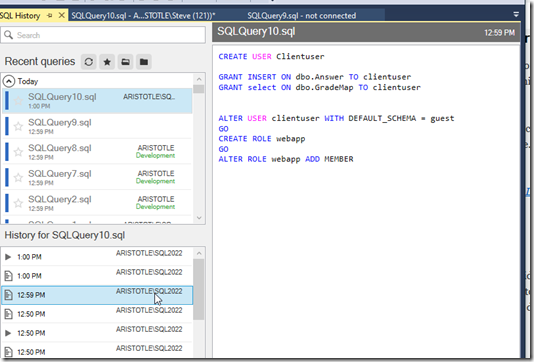The width and height of the screenshot is (534, 362).
Task: Click the CREATE ROLE webapp line
Action: (262, 139)
